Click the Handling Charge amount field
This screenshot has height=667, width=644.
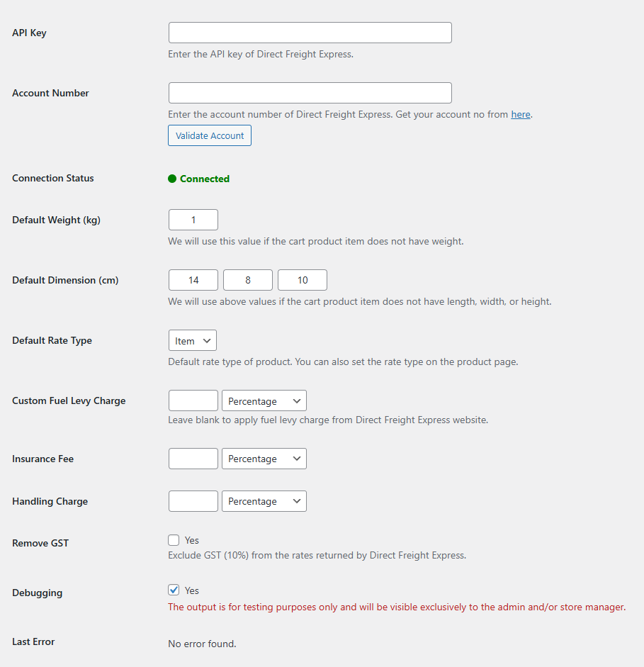[193, 501]
